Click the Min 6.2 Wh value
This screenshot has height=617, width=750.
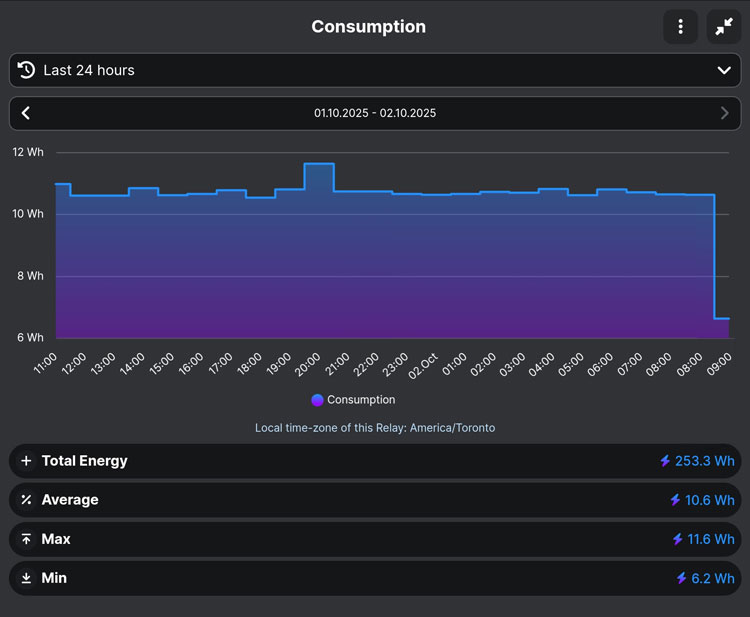(713, 578)
